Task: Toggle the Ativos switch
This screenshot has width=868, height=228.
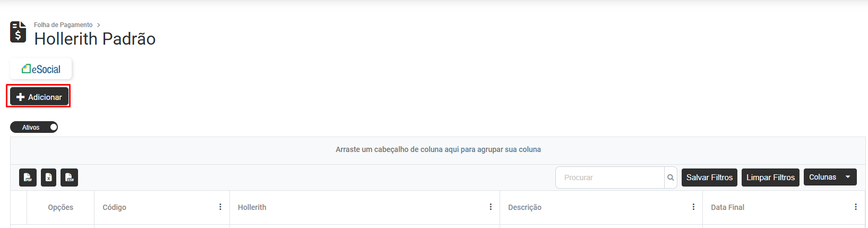Action: [34, 128]
